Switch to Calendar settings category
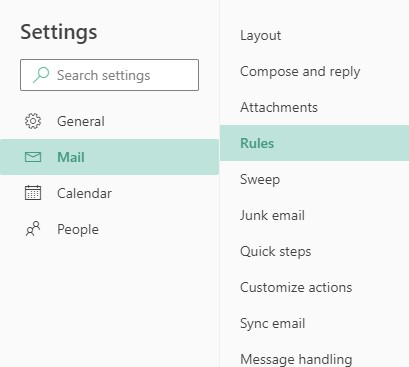The image size is (409, 367). tap(109, 193)
